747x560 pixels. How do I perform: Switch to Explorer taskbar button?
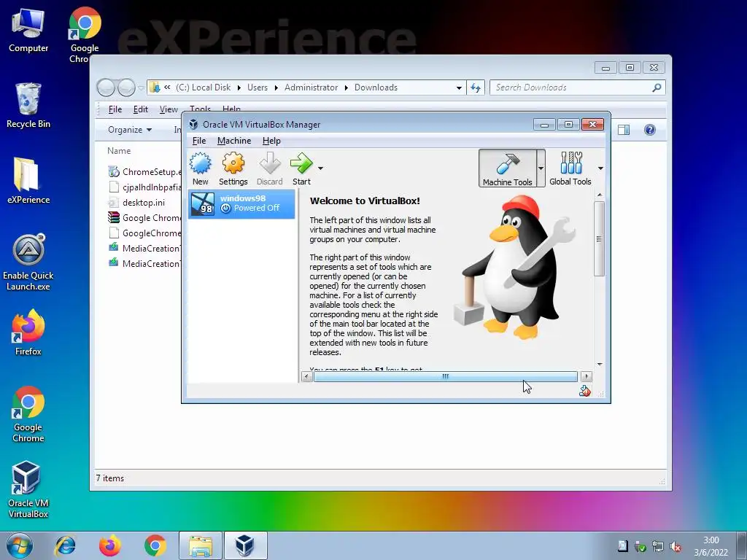point(201,545)
